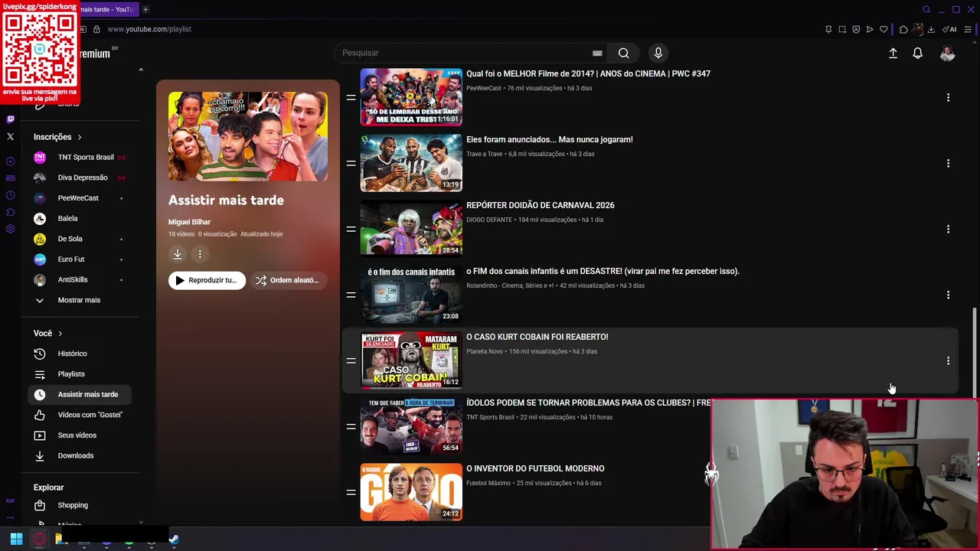
Task: Open options menu for Kurt Cobain video
Action: point(948,360)
